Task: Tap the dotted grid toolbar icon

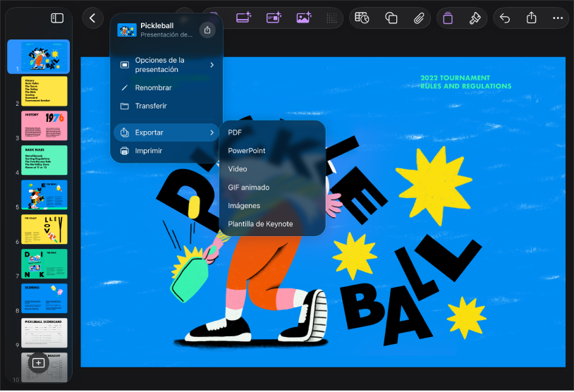Action: pyautogui.click(x=331, y=18)
